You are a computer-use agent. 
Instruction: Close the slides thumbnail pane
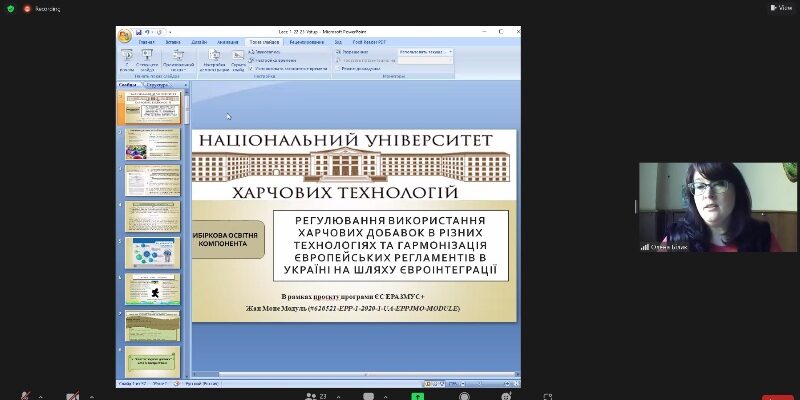(x=186, y=85)
